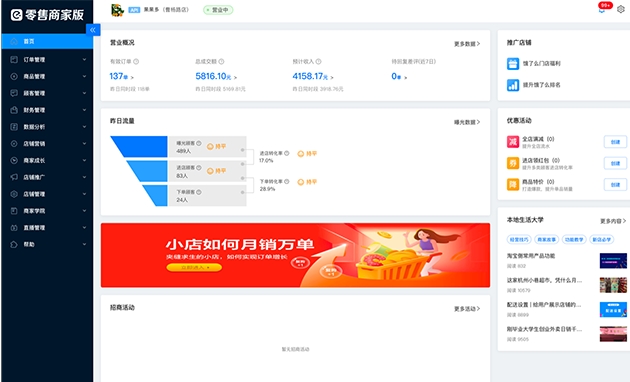
Task: Open 更多内容 in 本地生活大学
Action: tap(613, 221)
